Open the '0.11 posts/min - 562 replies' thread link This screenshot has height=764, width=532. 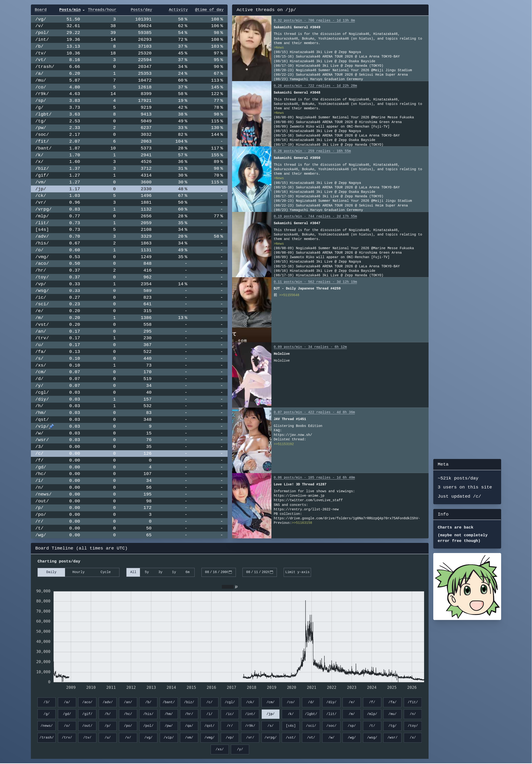click(315, 282)
